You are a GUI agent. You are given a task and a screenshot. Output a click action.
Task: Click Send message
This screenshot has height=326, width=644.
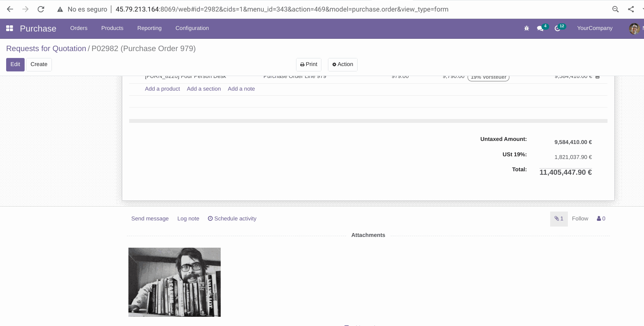point(150,219)
